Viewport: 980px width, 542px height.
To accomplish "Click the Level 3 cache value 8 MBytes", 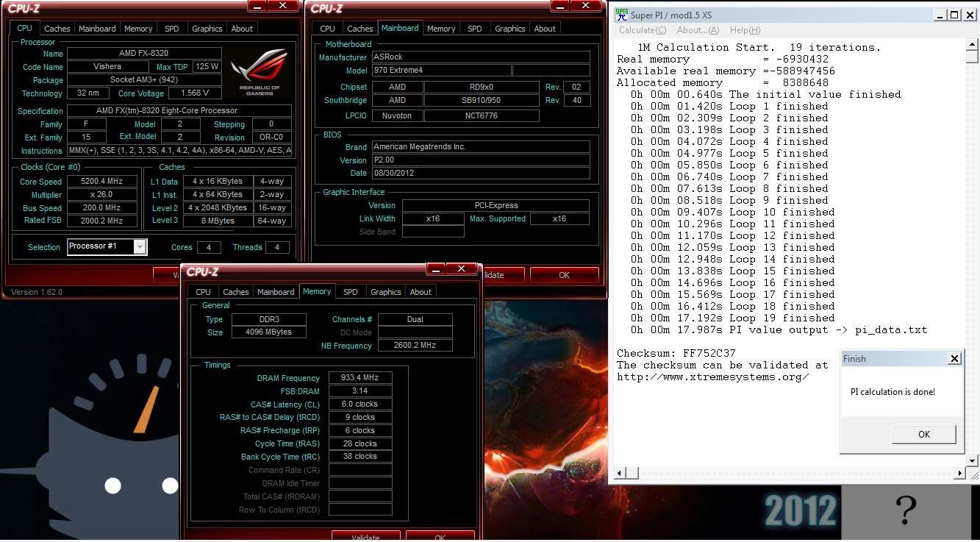I will pyautogui.click(x=218, y=221).
